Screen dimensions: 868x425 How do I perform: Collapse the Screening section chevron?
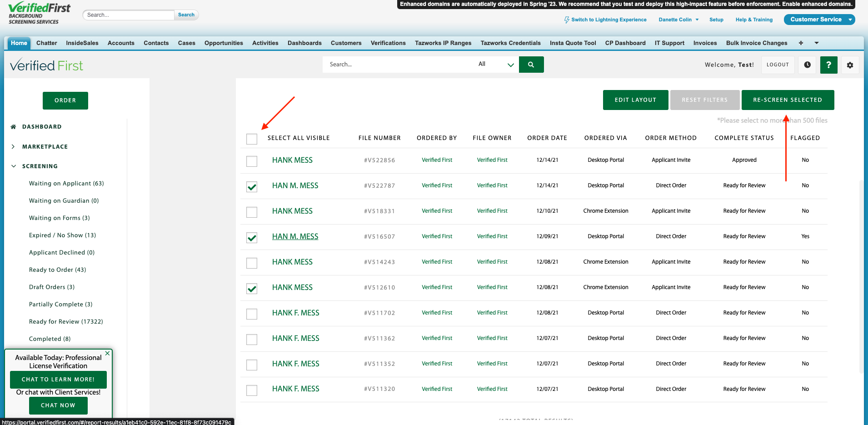coord(13,166)
